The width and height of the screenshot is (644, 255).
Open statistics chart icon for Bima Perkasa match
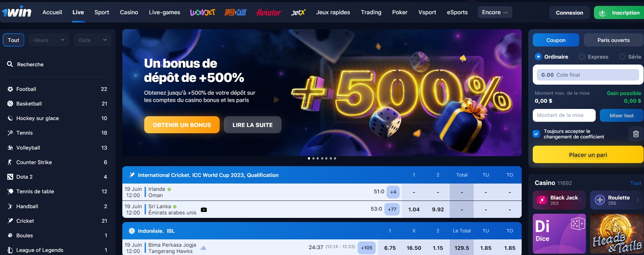coord(203,248)
